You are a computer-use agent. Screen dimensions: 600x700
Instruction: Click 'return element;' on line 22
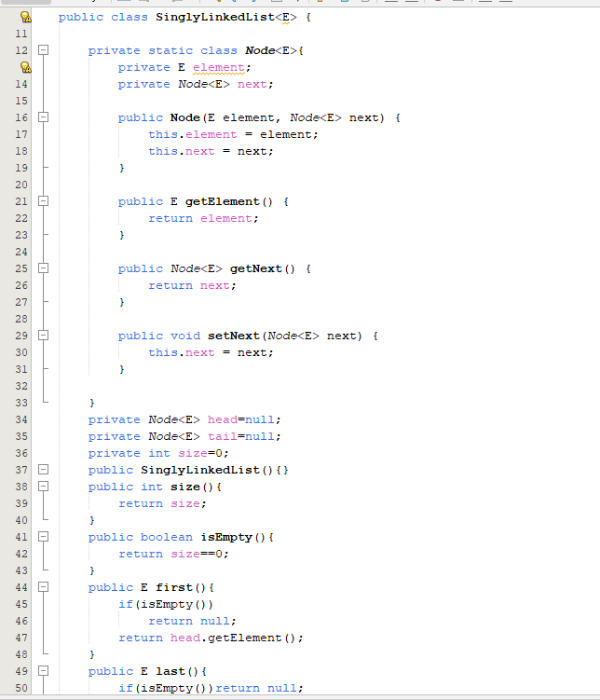(x=203, y=218)
